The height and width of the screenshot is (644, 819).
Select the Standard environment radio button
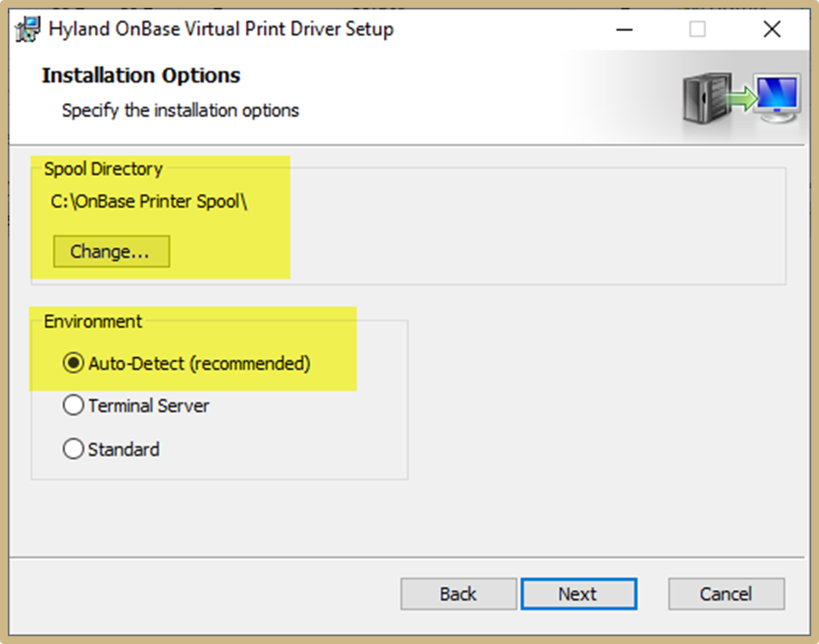[x=73, y=449]
